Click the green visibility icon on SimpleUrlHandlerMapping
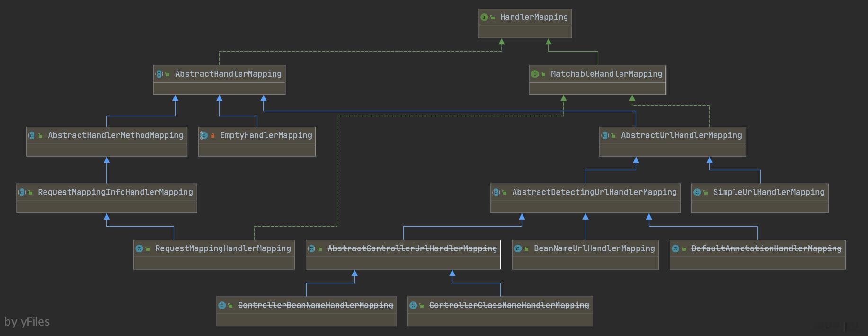 click(706, 193)
